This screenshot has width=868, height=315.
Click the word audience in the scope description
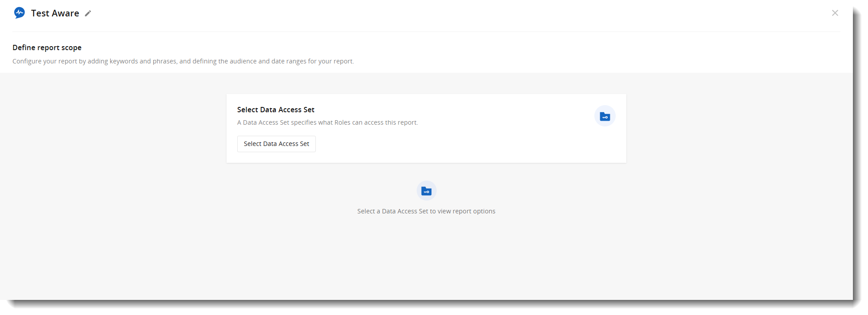[x=243, y=61]
